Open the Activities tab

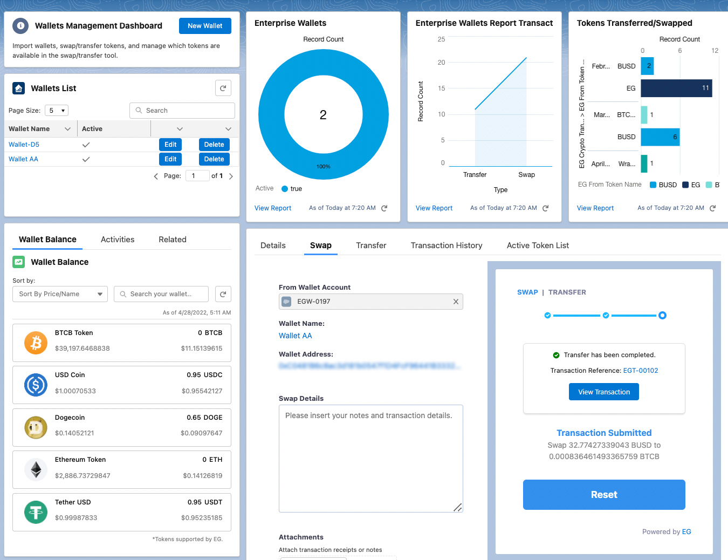(x=117, y=239)
